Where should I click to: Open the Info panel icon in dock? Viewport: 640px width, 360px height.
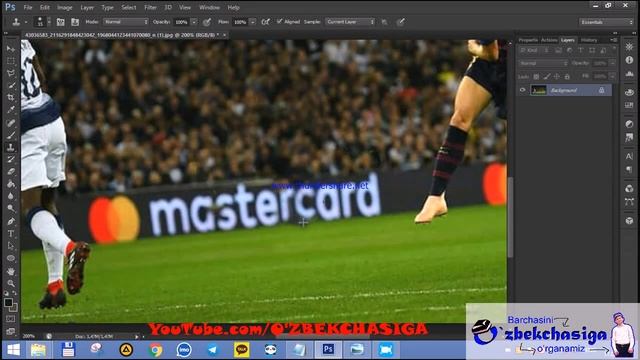(x=629, y=60)
